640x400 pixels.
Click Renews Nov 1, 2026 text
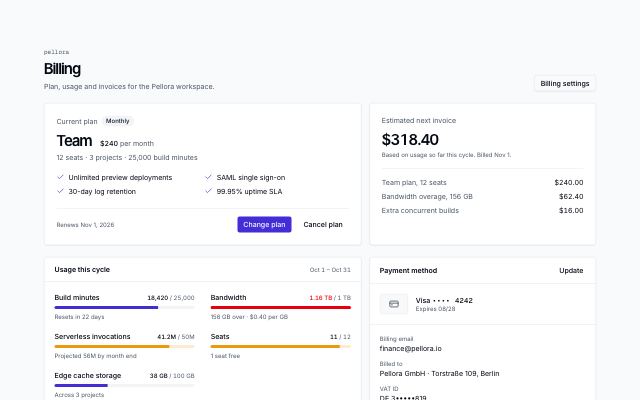(85, 225)
